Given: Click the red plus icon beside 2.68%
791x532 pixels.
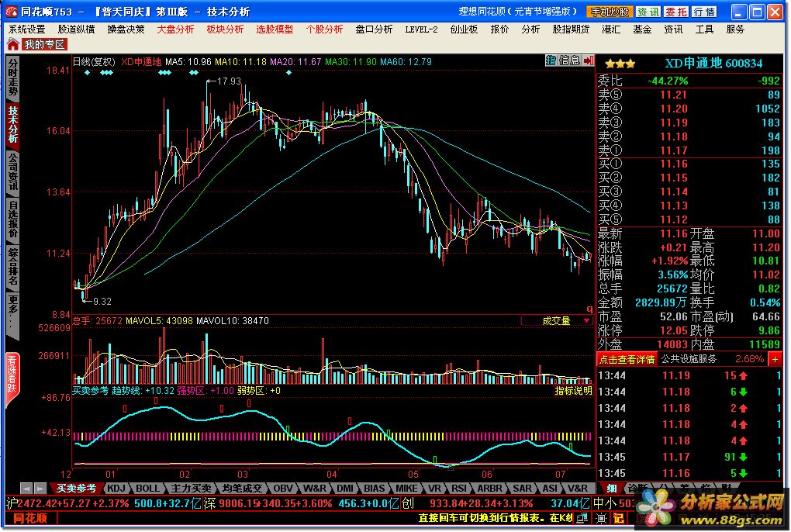Looking at the screenshot, I should coord(775,360).
